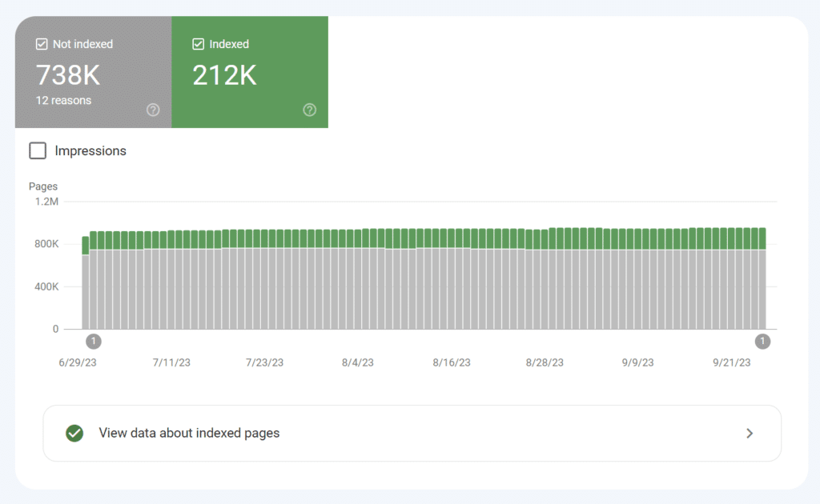Click green bar segment above 8/28/23
Viewport: 820px width, 504px height.
coord(545,240)
